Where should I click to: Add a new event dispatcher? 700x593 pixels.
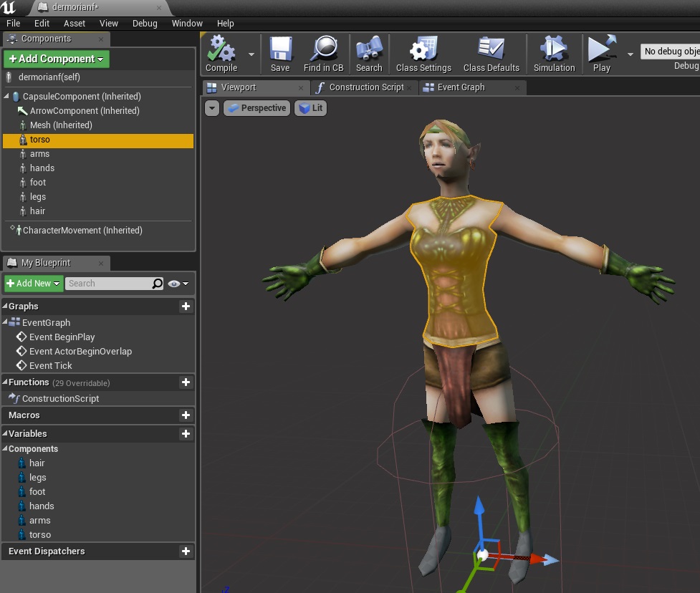coord(186,551)
